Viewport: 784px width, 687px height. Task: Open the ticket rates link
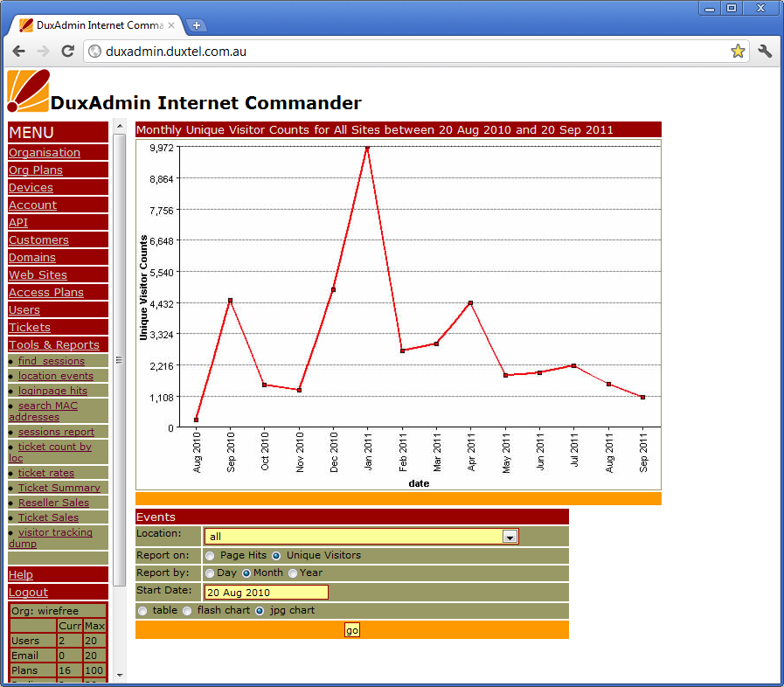click(x=46, y=473)
